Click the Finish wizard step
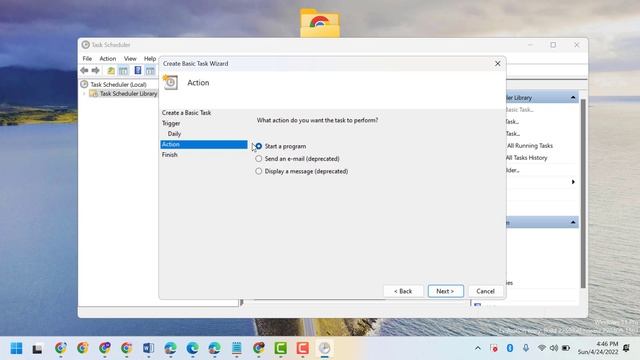The height and width of the screenshot is (360, 640). [x=169, y=155]
